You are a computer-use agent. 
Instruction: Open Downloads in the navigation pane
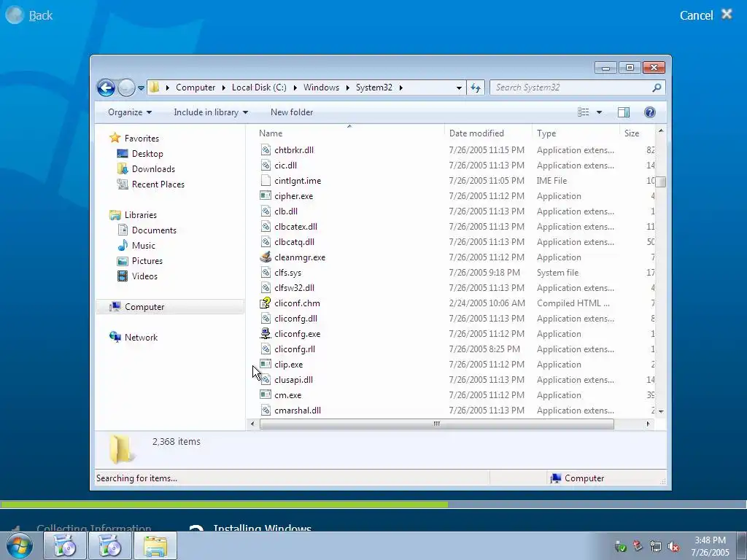(x=153, y=169)
